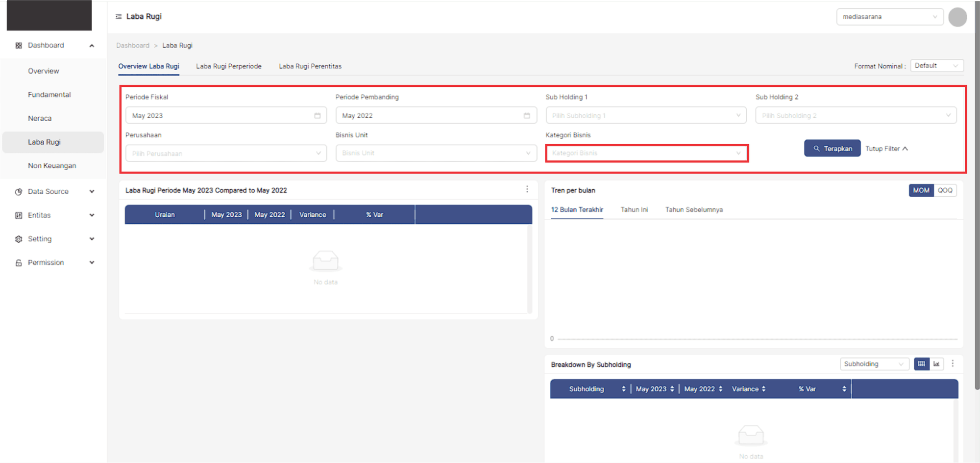This screenshot has height=463, width=980.
Task: Select the Tahun Ini trend tab
Action: point(634,210)
